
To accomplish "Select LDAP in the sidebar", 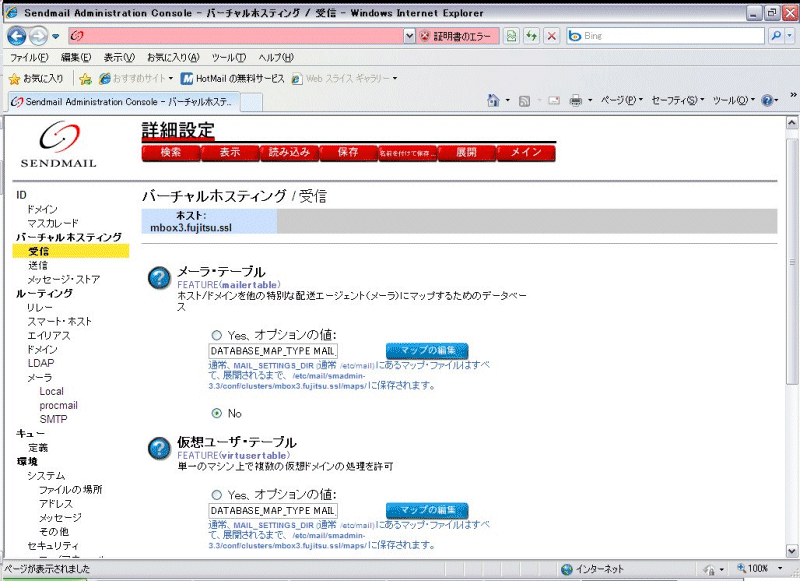I will [41, 363].
